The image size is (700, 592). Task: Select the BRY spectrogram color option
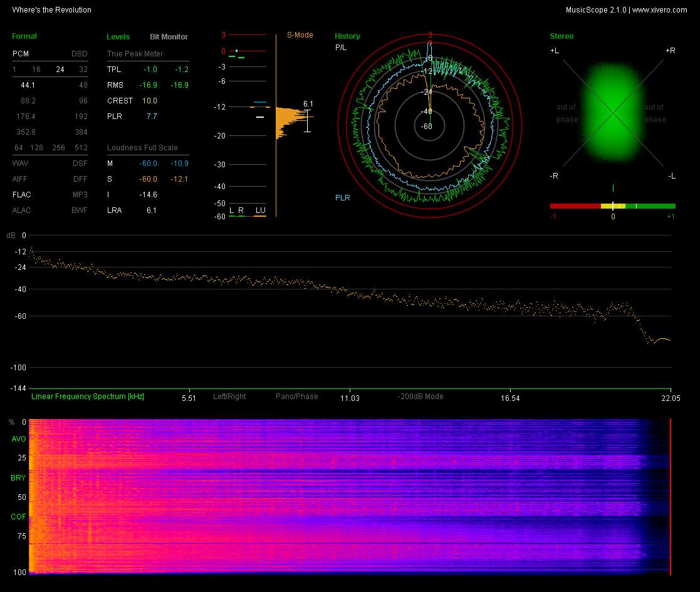(x=18, y=478)
